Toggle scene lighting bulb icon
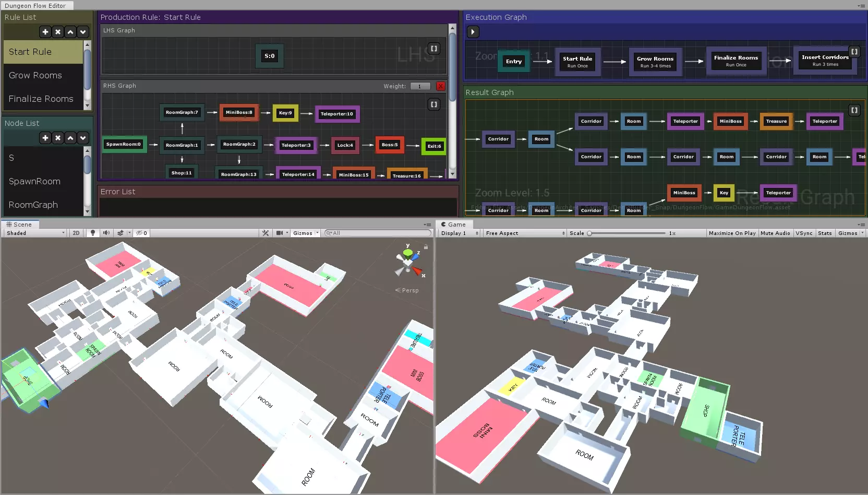Image resolution: width=868 pixels, height=495 pixels. pyautogui.click(x=93, y=233)
